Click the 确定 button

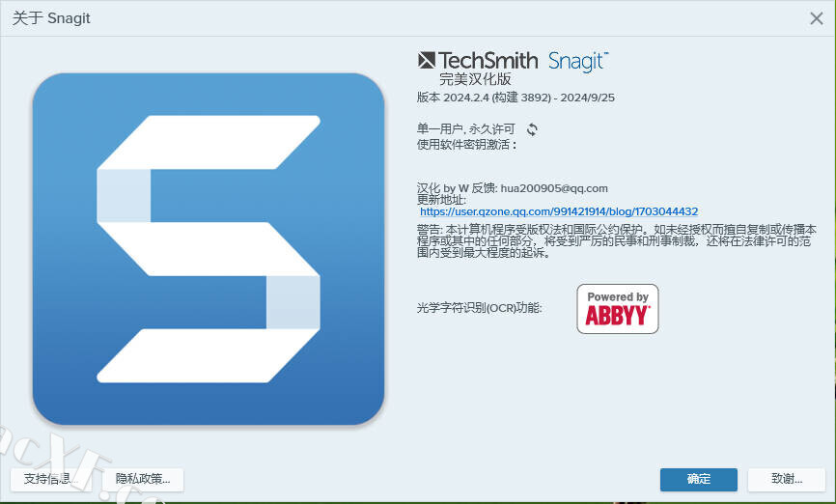699,479
